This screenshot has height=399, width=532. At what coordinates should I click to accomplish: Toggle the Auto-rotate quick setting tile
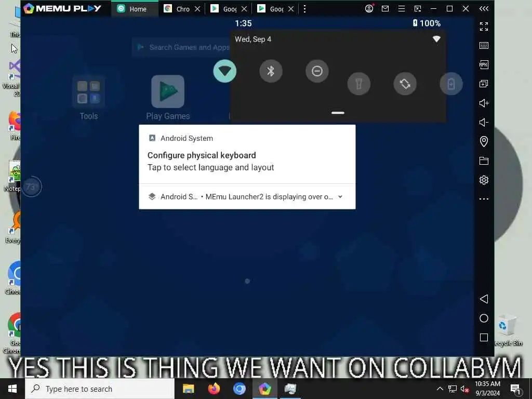(x=405, y=84)
